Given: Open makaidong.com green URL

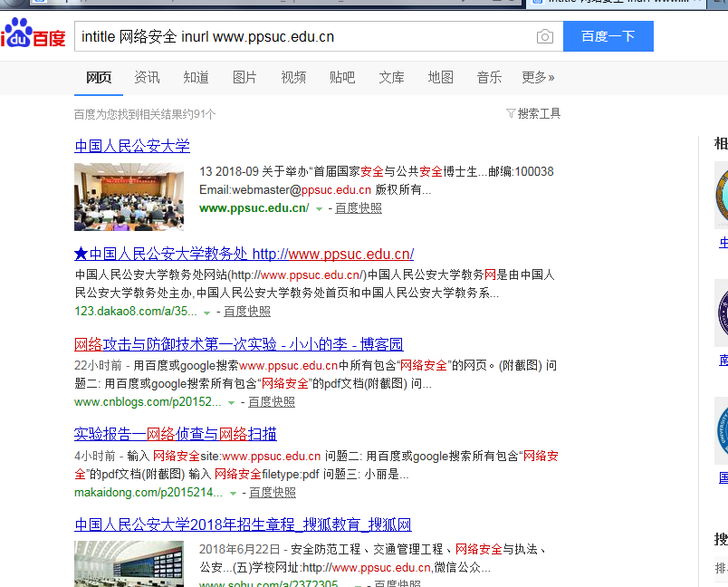Looking at the screenshot, I should coord(148,492).
